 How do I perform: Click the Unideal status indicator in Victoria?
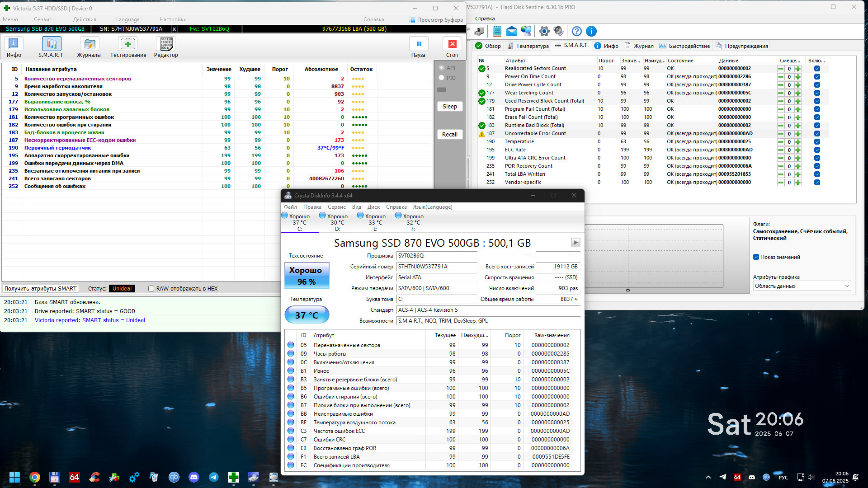(x=122, y=289)
